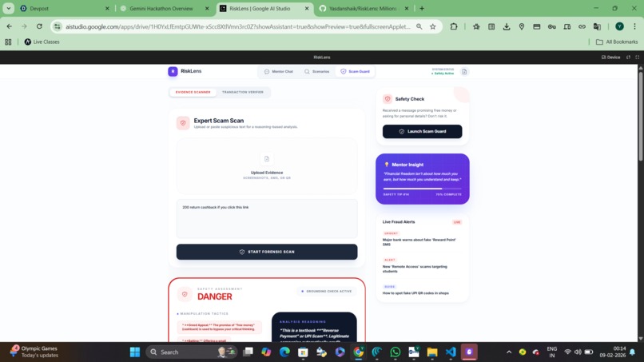The width and height of the screenshot is (644, 362).
Task: Open the Chrome three-dot menu
Action: pyautogui.click(x=634, y=26)
